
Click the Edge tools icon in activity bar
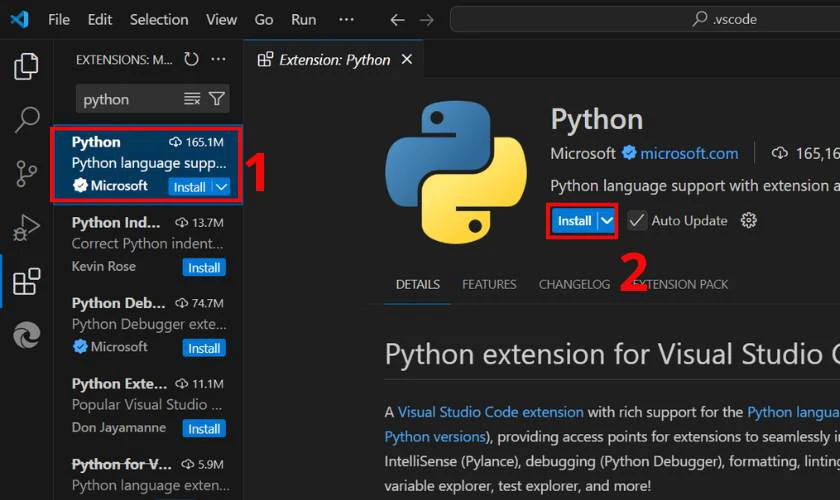tap(26, 335)
